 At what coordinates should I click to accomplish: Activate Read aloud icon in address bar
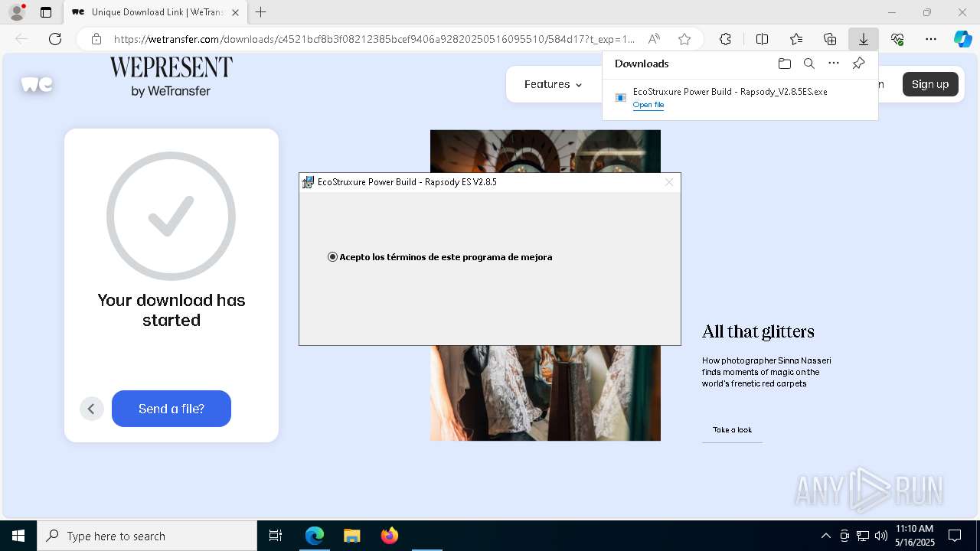point(654,39)
